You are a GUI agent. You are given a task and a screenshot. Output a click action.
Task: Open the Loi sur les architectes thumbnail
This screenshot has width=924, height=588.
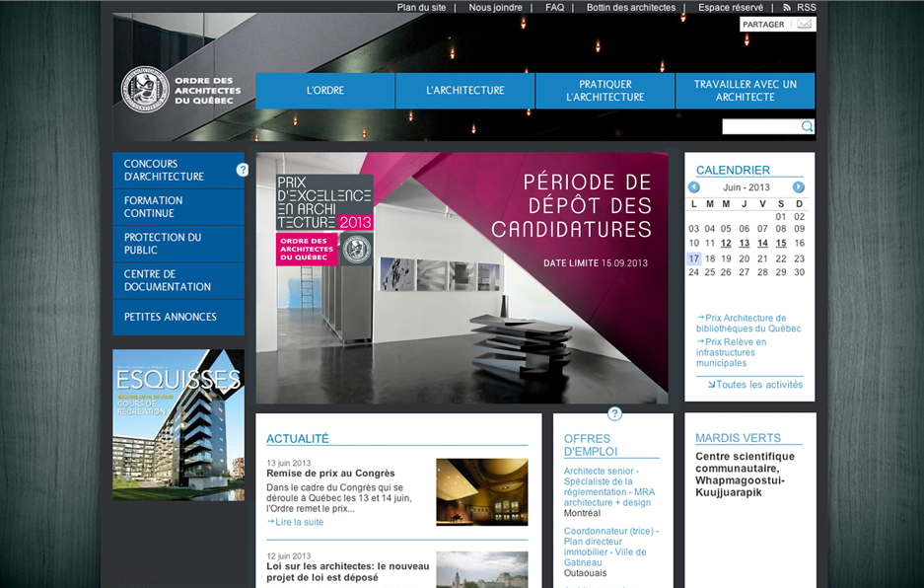point(482,569)
